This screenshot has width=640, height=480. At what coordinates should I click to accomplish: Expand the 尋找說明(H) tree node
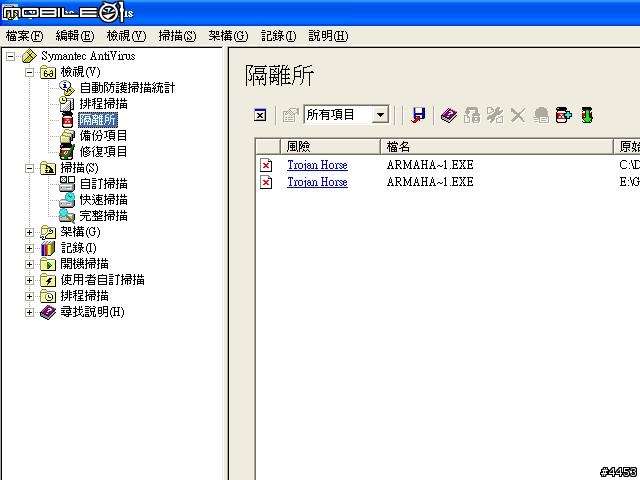coord(29,312)
